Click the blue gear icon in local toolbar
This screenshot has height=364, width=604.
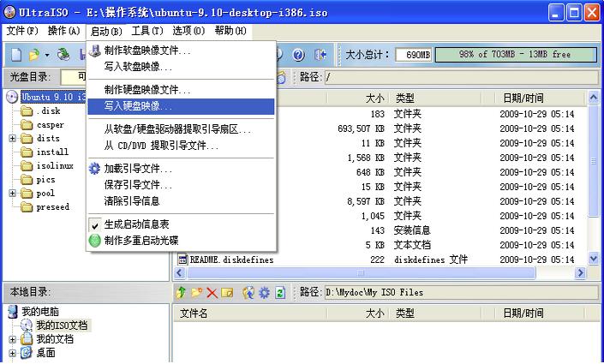click(264, 293)
